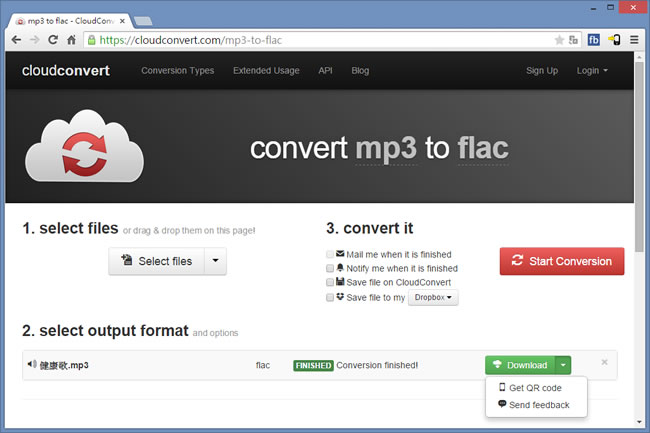Select the mp3 to flac browser tab
The image size is (650, 433).
tap(69, 21)
